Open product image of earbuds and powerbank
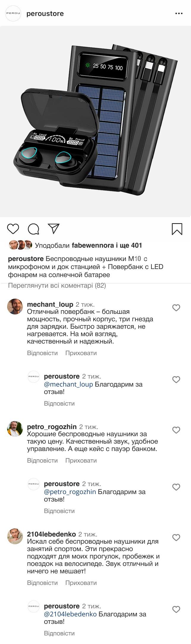The width and height of the screenshot is (191, 644). 96,122
